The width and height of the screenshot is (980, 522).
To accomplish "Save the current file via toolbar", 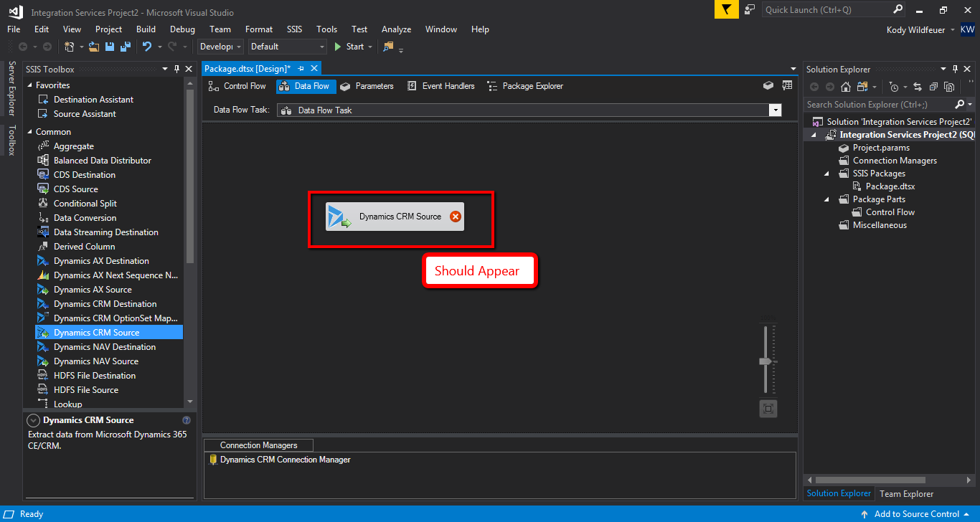I will (110, 47).
